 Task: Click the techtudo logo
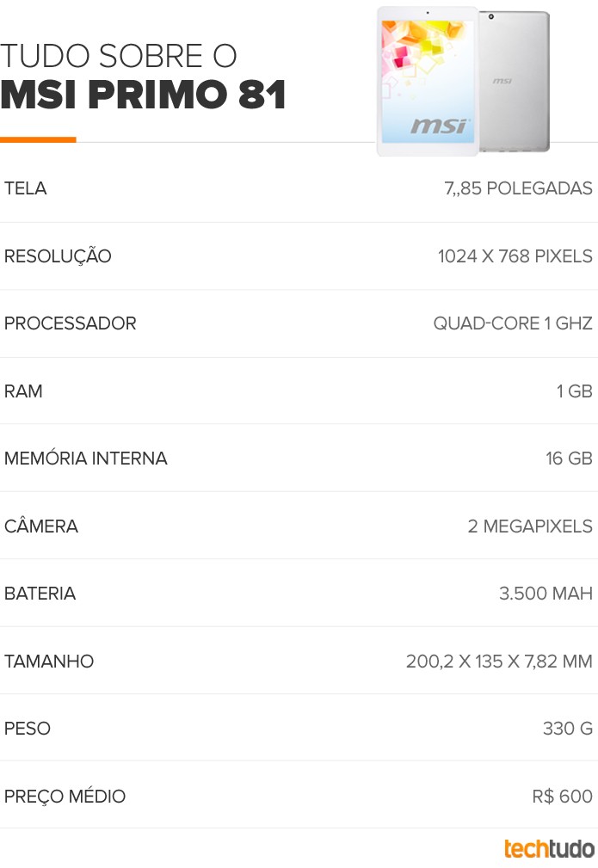point(549,848)
